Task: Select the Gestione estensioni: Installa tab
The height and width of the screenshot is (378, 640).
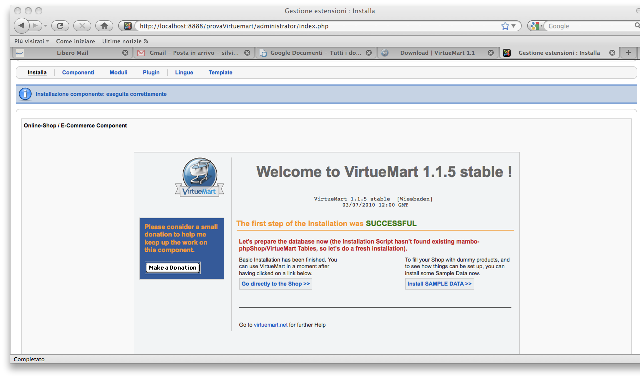Action: click(x=558, y=53)
